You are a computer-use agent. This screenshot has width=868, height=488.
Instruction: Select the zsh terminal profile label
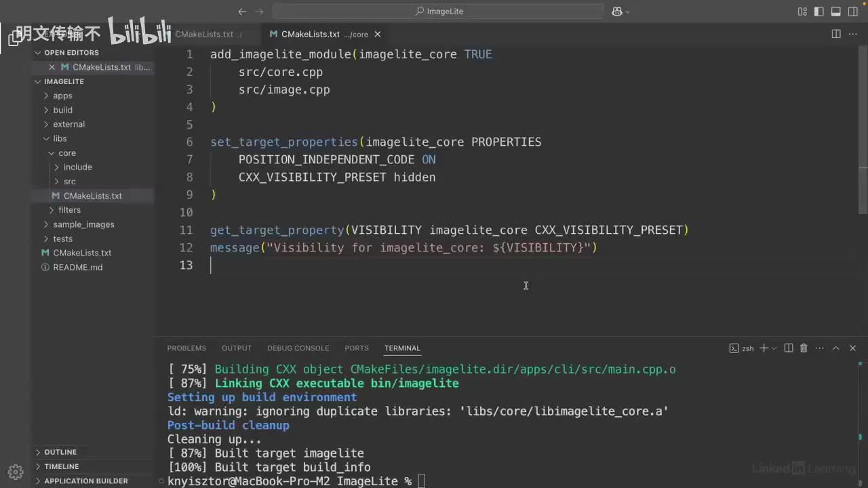(742, 348)
